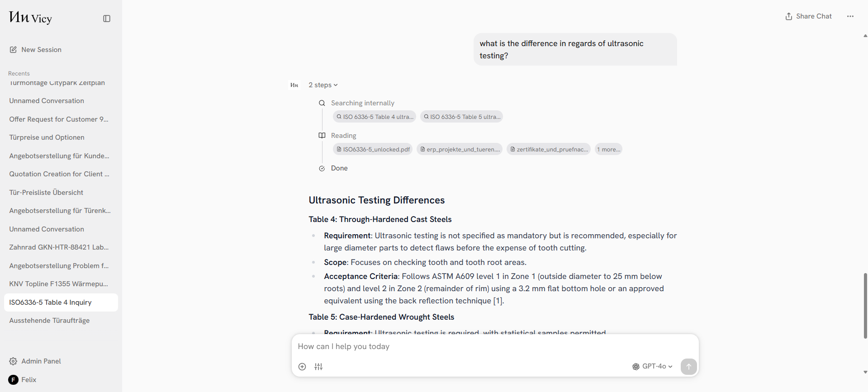Collapse the sidebar with the panel icon
This screenshot has width=868, height=392.
coord(107,19)
